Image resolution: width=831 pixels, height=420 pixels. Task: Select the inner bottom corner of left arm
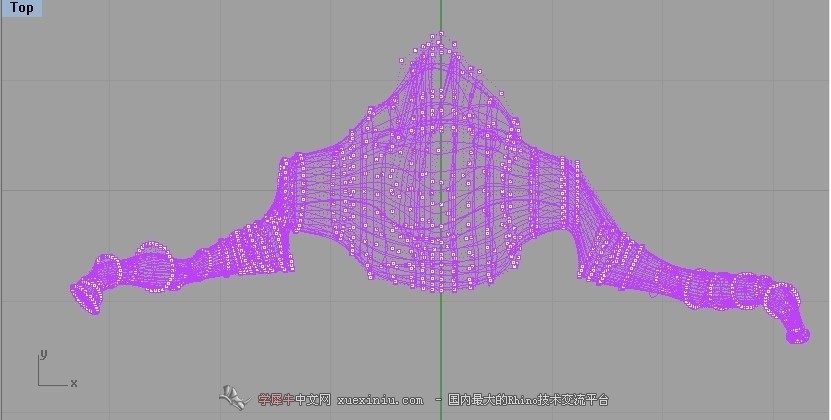pyautogui.click(x=290, y=268)
